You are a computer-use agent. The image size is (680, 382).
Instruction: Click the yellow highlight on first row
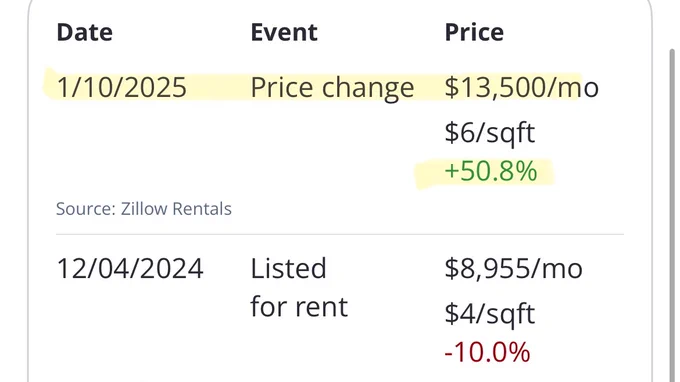click(312, 87)
